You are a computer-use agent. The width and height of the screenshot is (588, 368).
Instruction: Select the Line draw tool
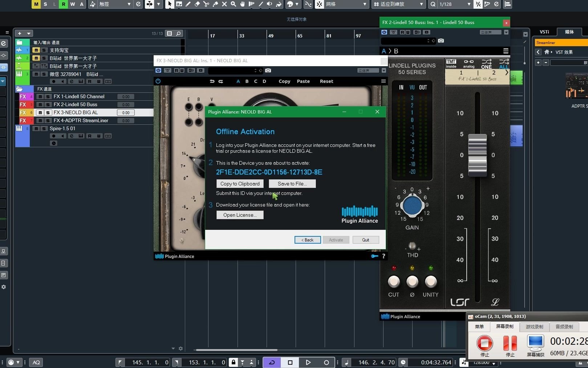click(x=261, y=4)
